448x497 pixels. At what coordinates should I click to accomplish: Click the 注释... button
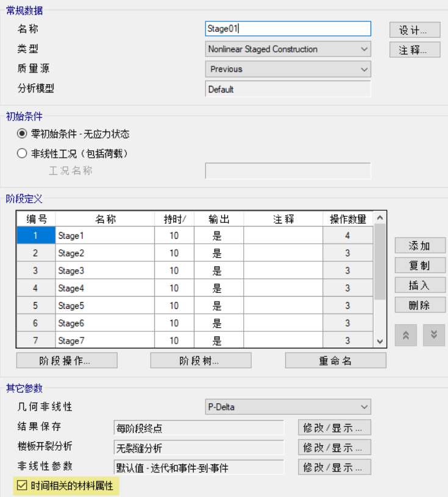(414, 50)
